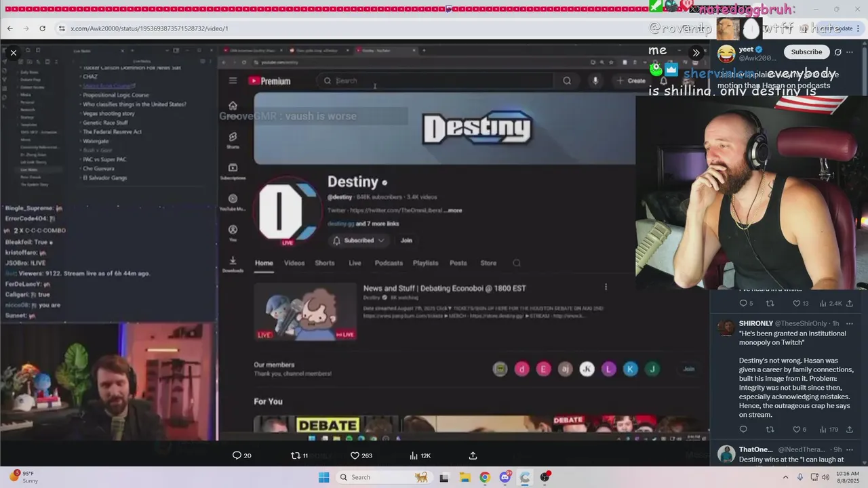
Task: Open the Windows Start menu
Action: (x=324, y=477)
